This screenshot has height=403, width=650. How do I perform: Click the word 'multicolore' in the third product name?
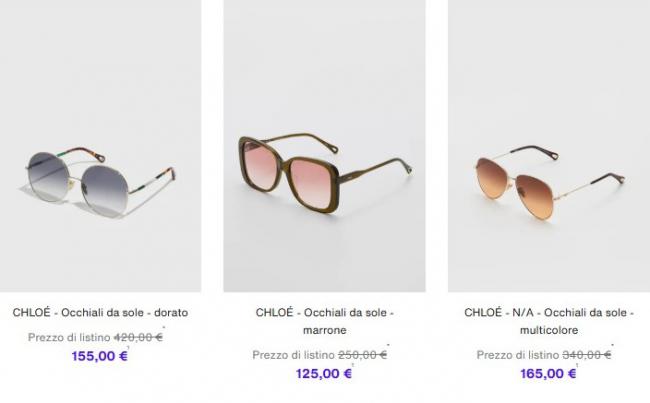point(549,330)
